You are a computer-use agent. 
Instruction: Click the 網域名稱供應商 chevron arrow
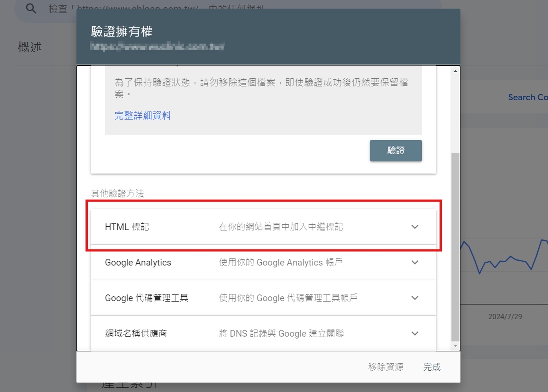coord(415,333)
